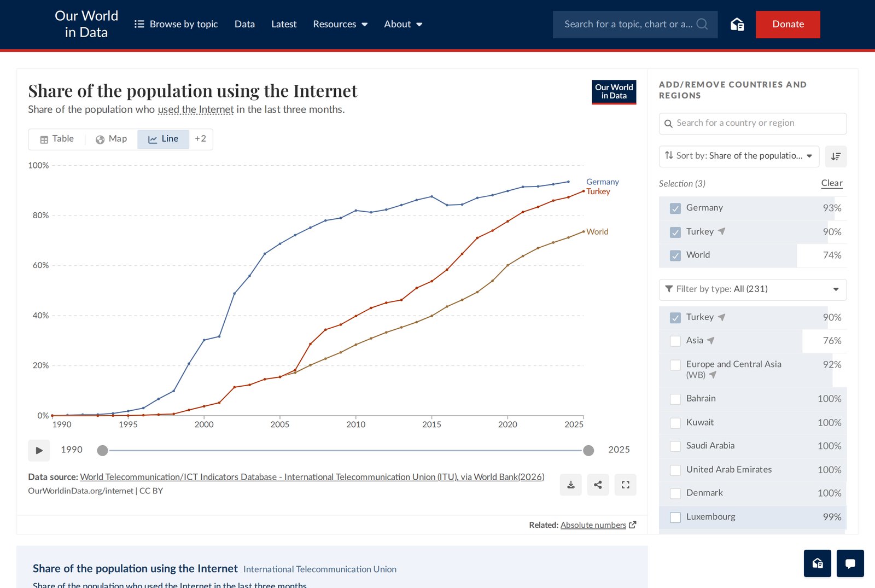Select the Saudi Arabia checkbox
Screen dimensions: 875x588
(x=675, y=446)
